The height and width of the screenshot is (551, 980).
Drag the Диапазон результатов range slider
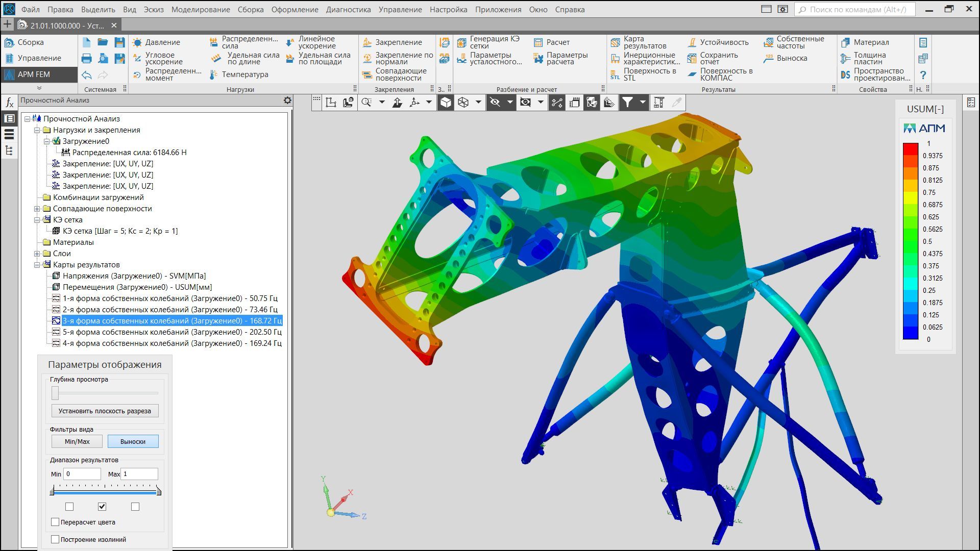[104, 488]
